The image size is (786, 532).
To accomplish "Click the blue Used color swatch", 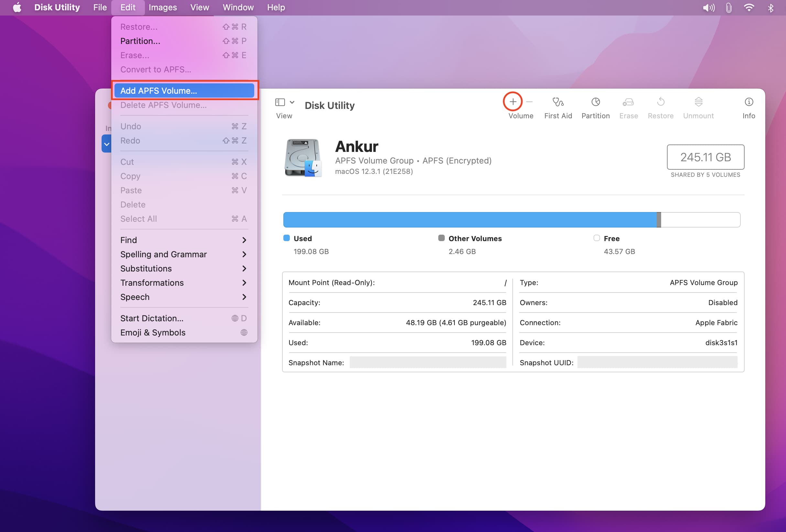I will [x=287, y=238].
